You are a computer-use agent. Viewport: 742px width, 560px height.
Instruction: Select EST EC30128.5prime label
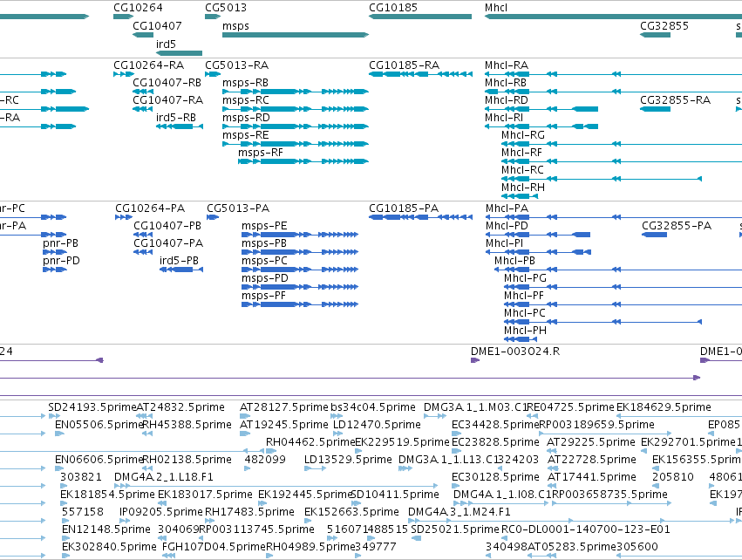pos(495,478)
